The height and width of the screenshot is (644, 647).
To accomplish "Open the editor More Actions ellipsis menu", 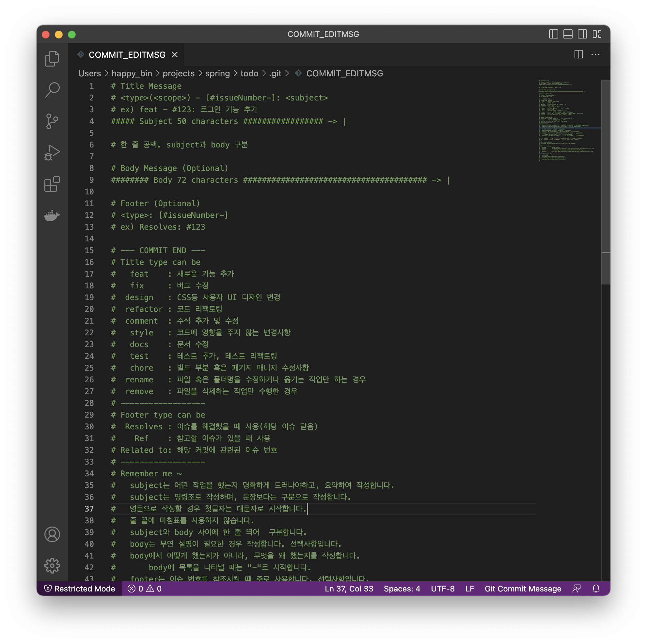I will tap(595, 54).
